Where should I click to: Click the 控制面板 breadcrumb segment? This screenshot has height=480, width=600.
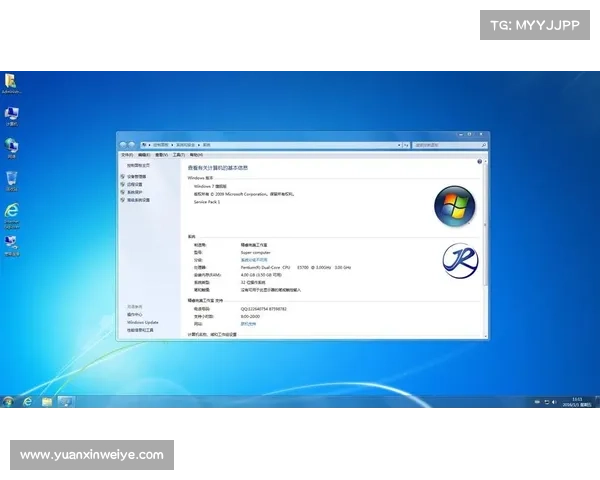coord(161,145)
